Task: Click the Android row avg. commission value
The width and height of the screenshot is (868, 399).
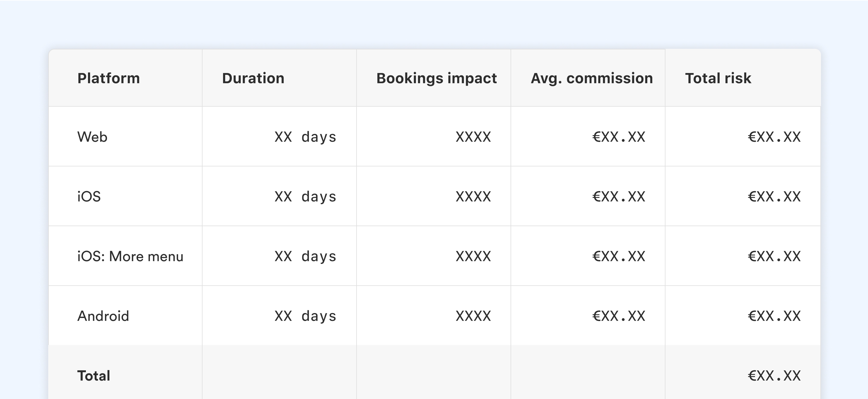Action: point(619,316)
